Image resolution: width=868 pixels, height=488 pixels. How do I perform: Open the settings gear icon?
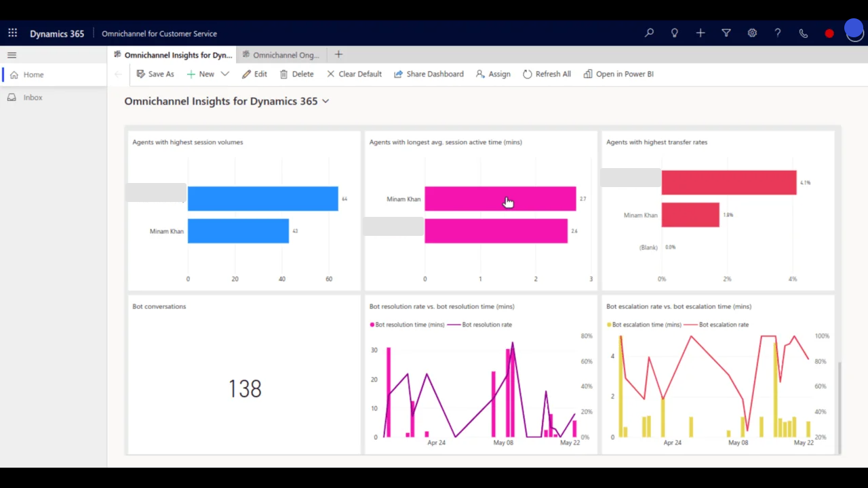click(752, 33)
